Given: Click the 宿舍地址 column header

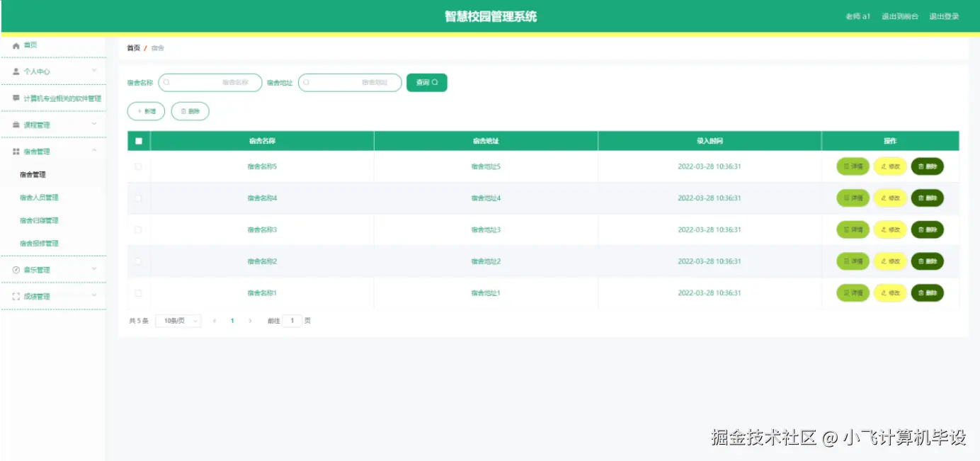Looking at the screenshot, I should pyautogui.click(x=486, y=141).
